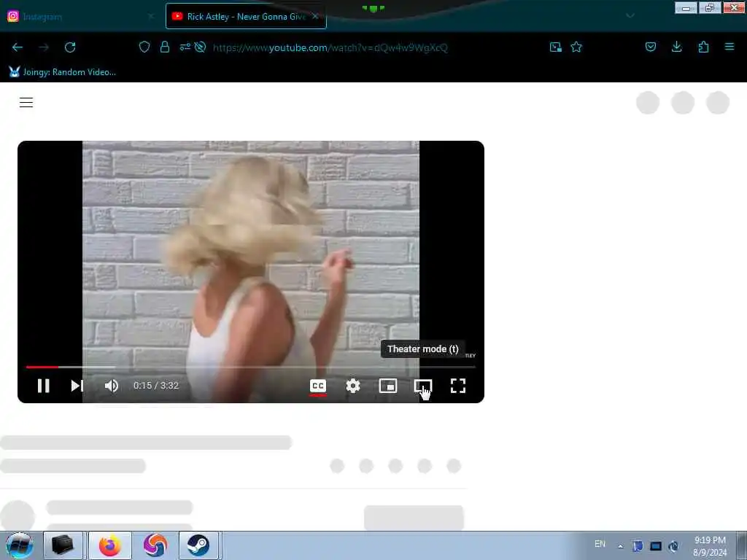Pause the video playback
747x560 pixels.
tap(43, 386)
